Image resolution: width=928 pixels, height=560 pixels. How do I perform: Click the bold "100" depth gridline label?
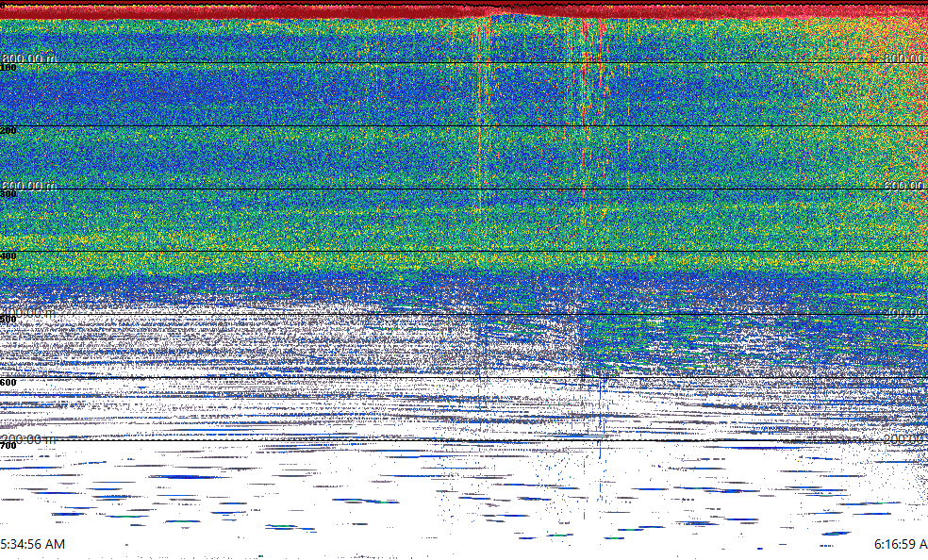click(8, 68)
